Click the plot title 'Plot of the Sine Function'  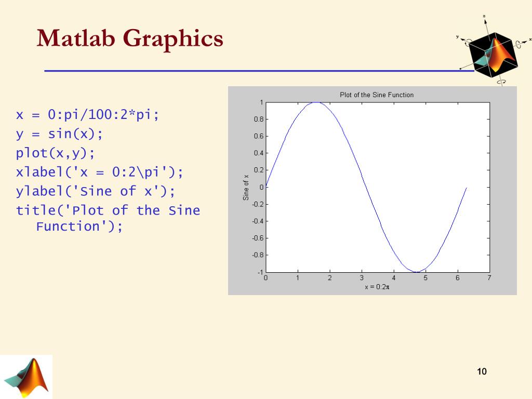point(377,95)
